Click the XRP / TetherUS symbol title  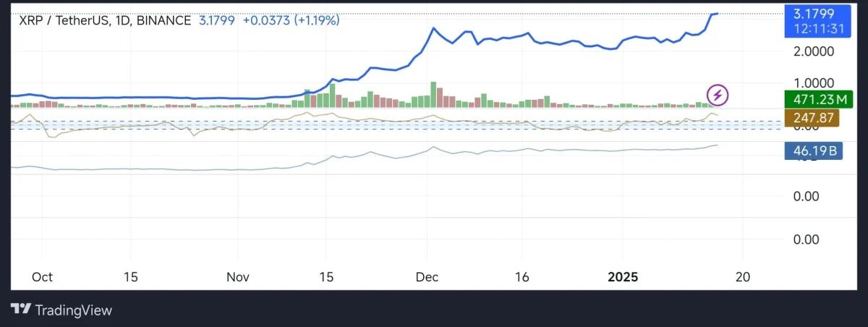pyautogui.click(x=64, y=20)
